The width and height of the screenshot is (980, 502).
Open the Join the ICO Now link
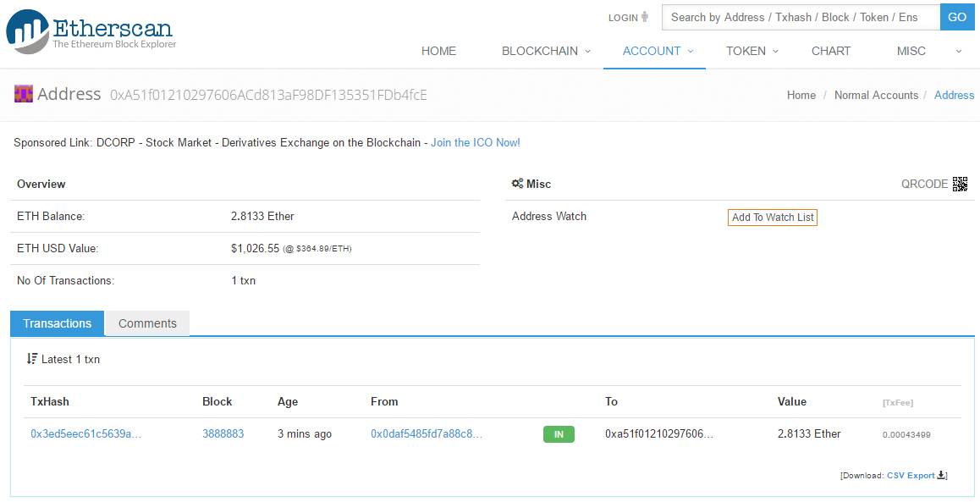pos(475,143)
